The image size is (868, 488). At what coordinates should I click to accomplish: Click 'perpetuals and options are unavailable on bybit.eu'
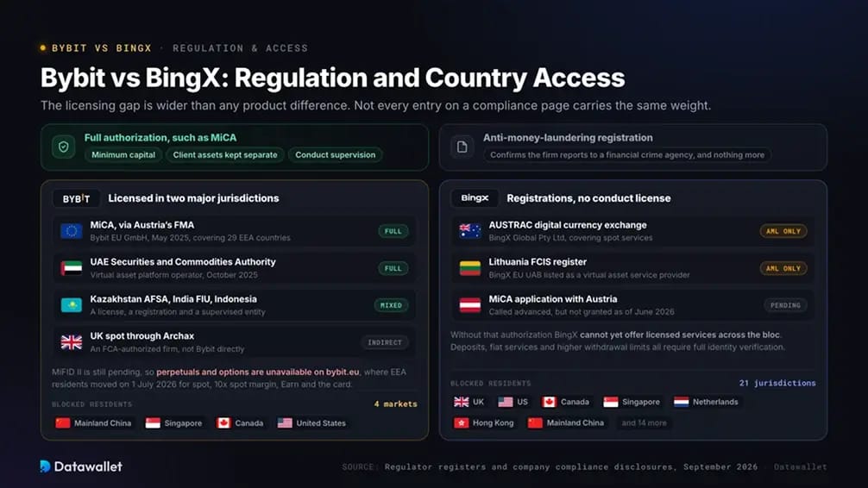click(x=258, y=372)
